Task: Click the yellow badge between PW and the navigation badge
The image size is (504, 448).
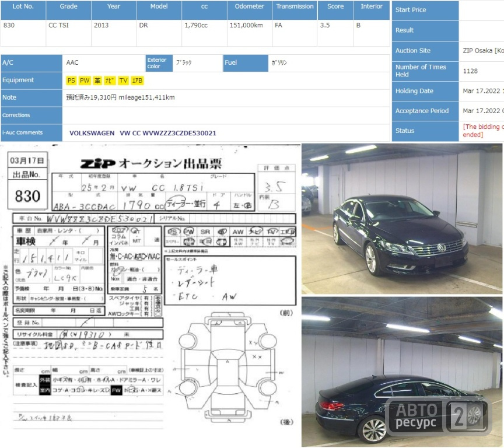Action: coord(97,80)
